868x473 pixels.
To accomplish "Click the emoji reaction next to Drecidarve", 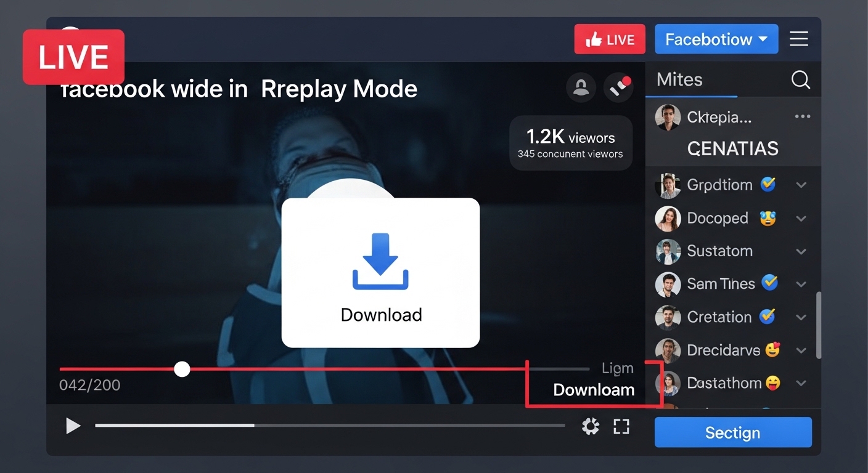I will click(772, 350).
